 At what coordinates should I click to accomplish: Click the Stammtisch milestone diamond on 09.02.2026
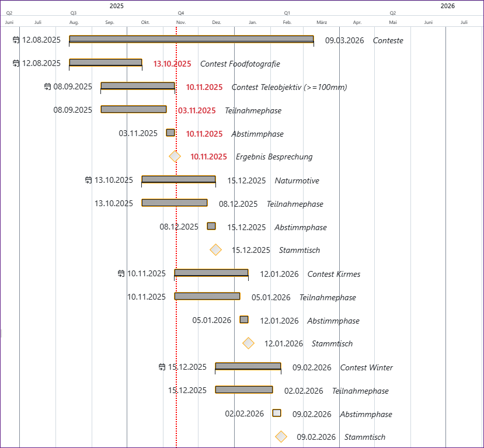click(x=281, y=437)
